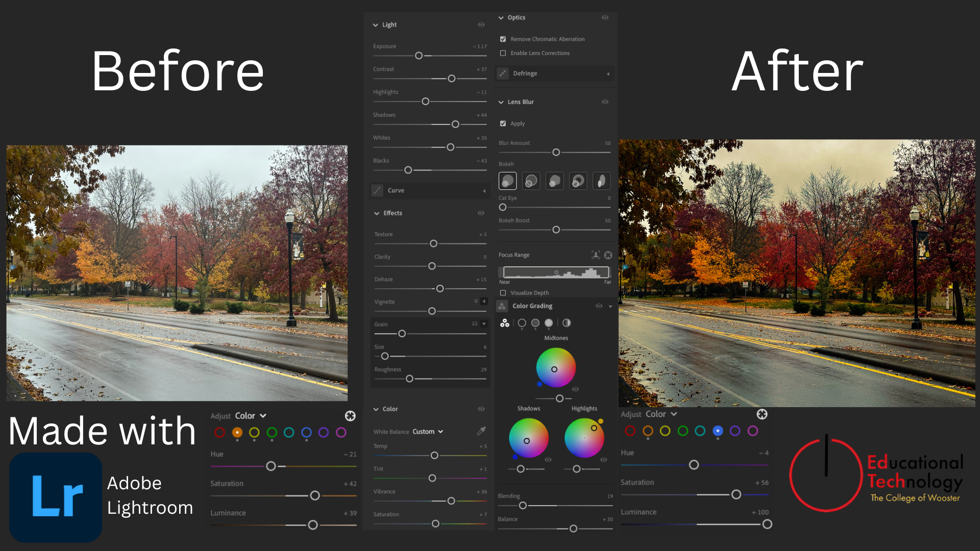Viewport: 980px width, 551px height.
Task: Open the Adjust Color dropdown
Action: click(x=251, y=415)
